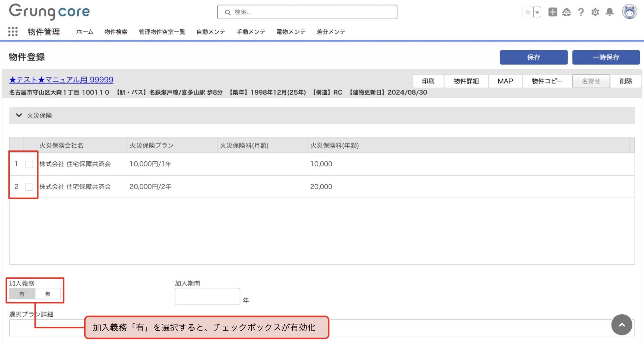The width and height of the screenshot is (644, 343).
Task: Click the favorites star icon
Action: (x=527, y=12)
